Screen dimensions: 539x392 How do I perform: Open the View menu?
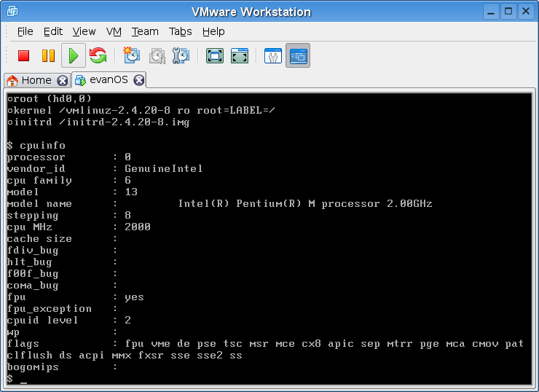click(x=84, y=31)
